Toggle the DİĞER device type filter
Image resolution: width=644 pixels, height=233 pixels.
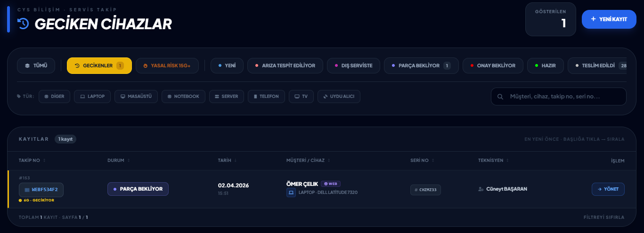tap(55, 96)
